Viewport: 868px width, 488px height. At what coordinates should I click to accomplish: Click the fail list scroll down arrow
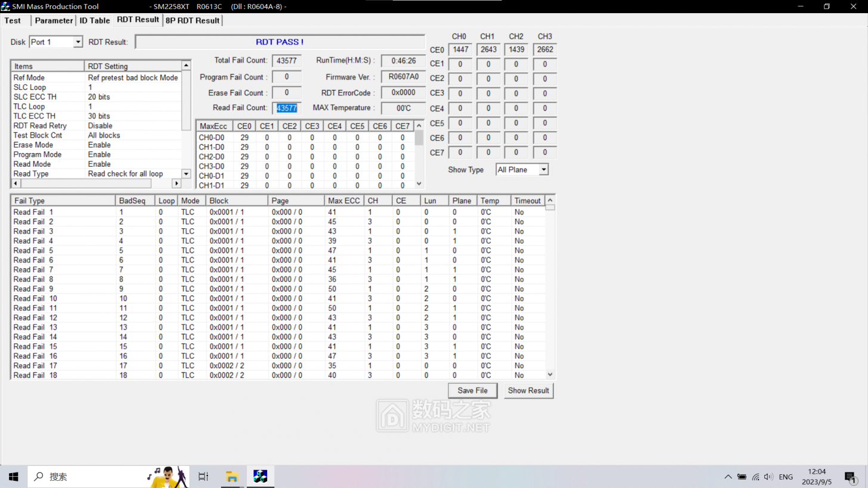tap(550, 375)
